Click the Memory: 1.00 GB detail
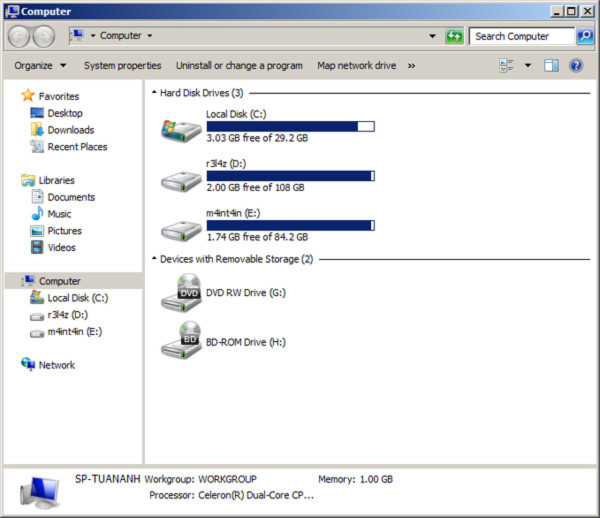Image resolution: width=600 pixels, height=518 pixels. pyautogui.click(x=355, y=479)
